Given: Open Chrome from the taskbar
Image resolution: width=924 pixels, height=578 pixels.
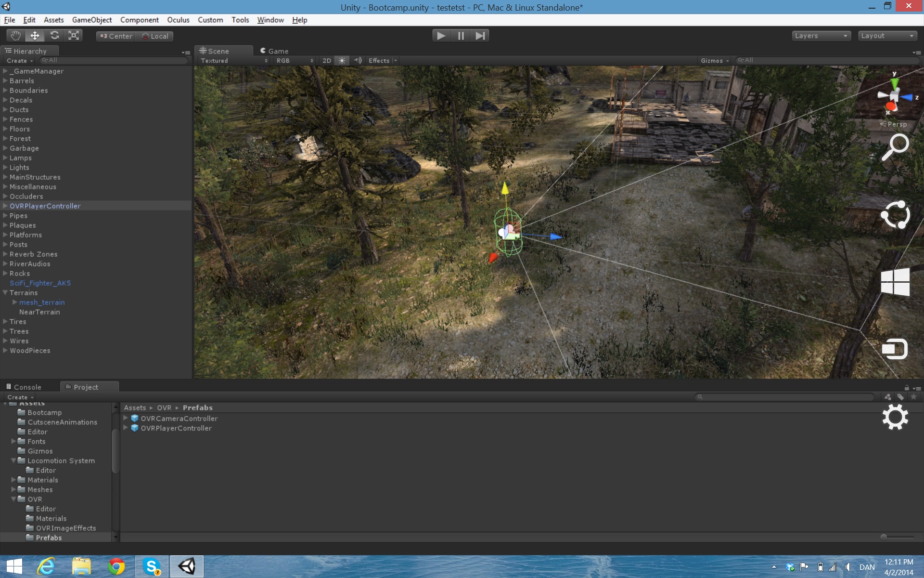Looking at the screenshot, I should 116,566.
